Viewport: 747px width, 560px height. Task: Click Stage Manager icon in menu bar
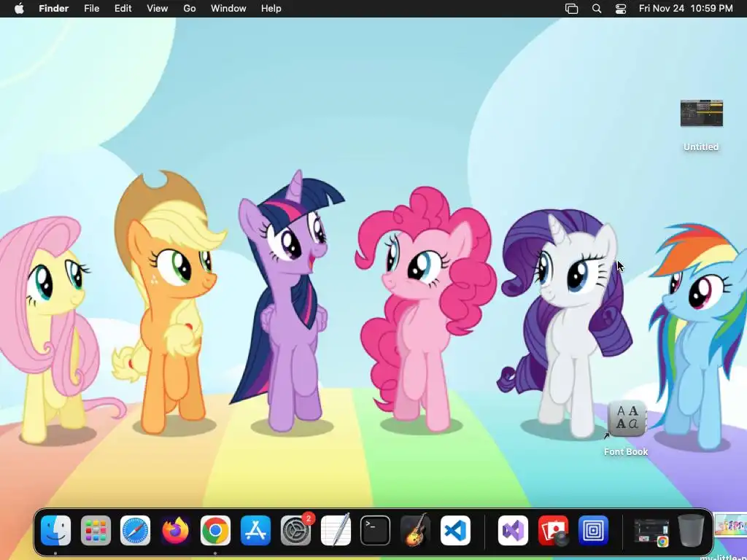pyautogui.click(x=571, y=9)
